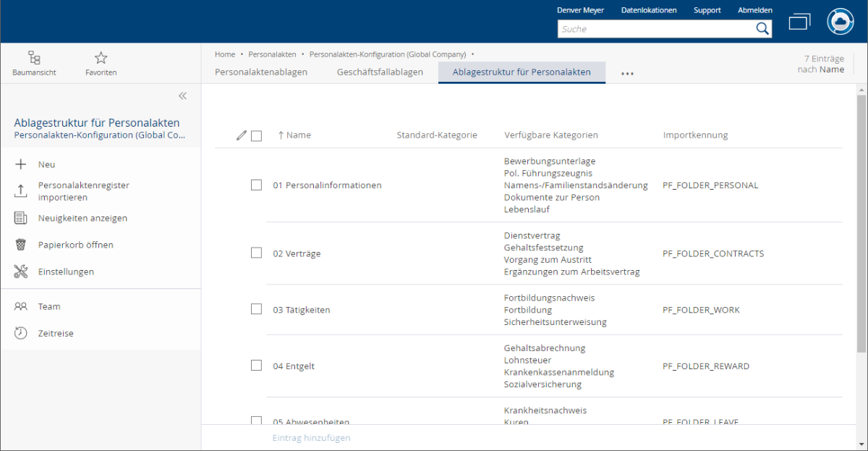Select the 02 Verträge row checkbox

pyautogui.click(x=256, y=253)
